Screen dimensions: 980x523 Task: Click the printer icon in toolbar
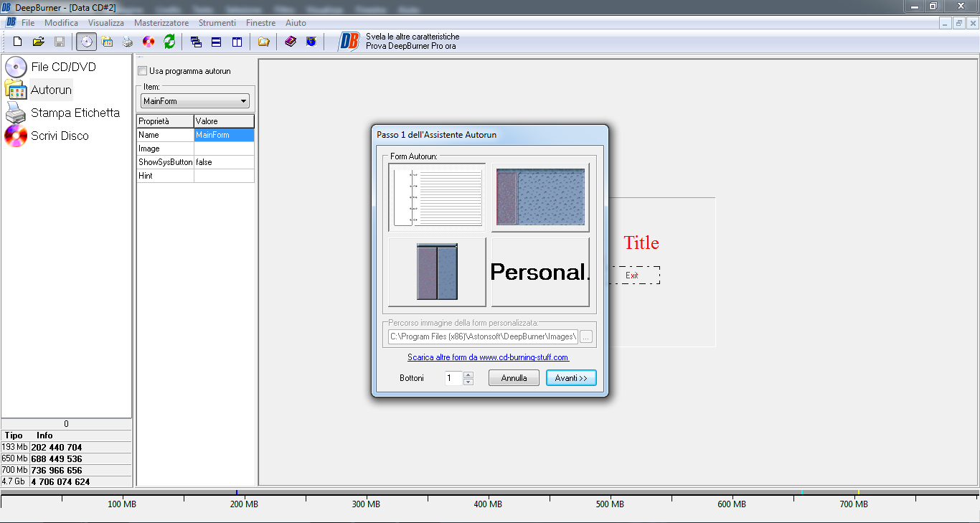point(128,42)
